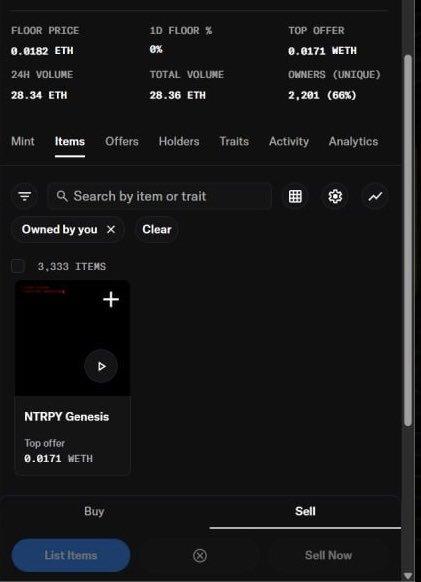The height and width of the screenshot is (582, 421).
Task: Click the total volume 28.36 ETH value
Action: coord(177,95)
